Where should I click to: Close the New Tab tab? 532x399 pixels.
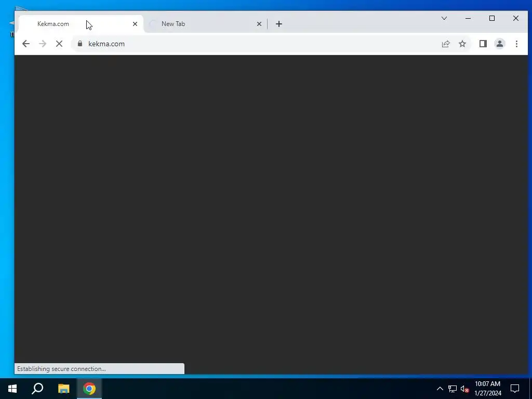[x=259, y=24]
